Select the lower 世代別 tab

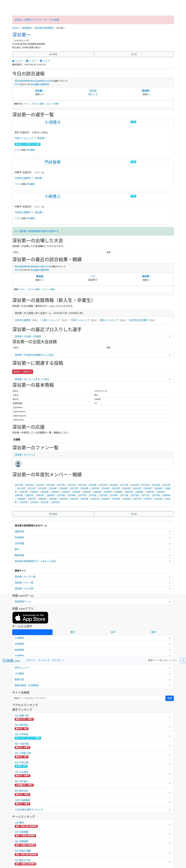tap(134, 514)
